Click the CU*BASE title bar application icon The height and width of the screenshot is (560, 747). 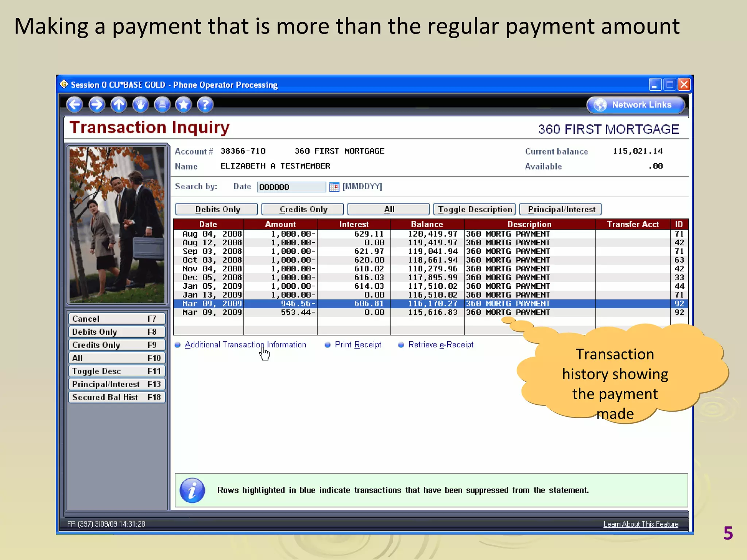click(64, 84)
